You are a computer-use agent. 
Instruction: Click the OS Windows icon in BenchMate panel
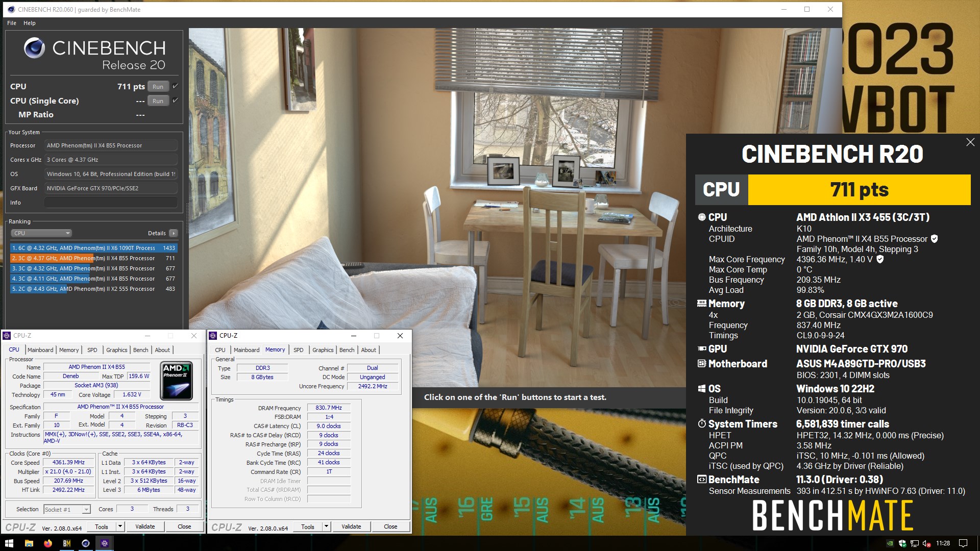coord(702,389)
